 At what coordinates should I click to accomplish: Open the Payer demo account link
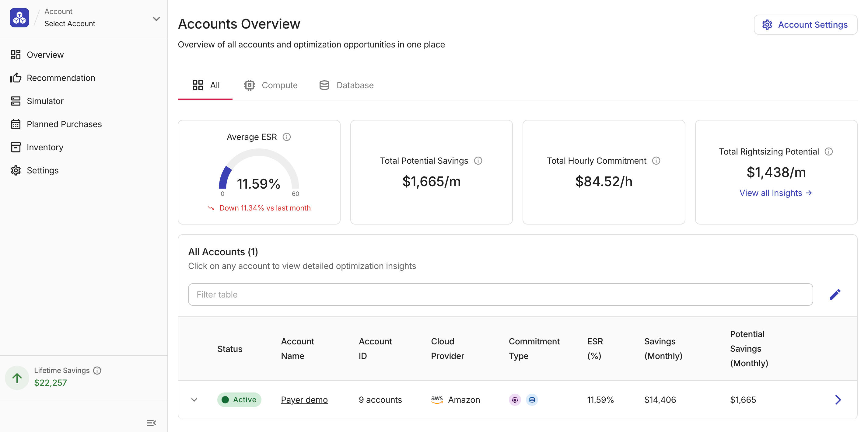[304, 400]
